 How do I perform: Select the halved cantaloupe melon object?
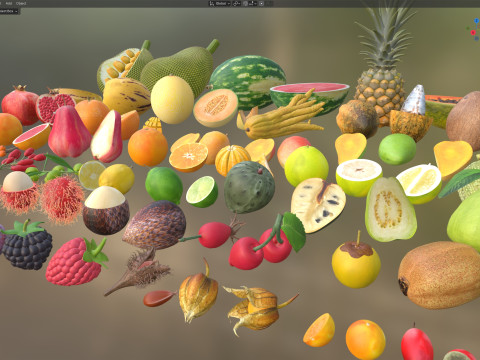click(216, 107)
